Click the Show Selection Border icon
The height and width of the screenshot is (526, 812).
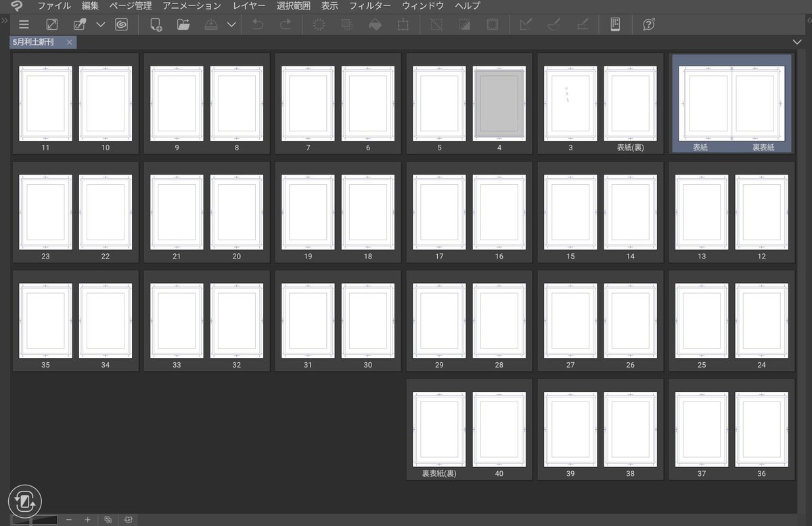[x=493, y=24]
